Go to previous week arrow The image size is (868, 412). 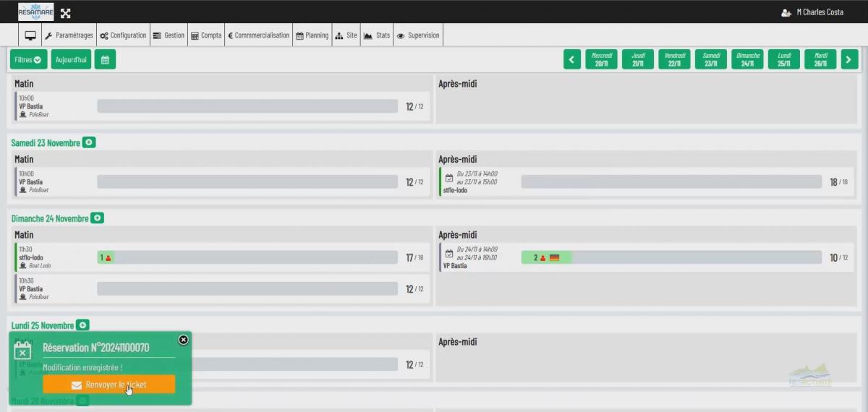[x=572, y=59]
